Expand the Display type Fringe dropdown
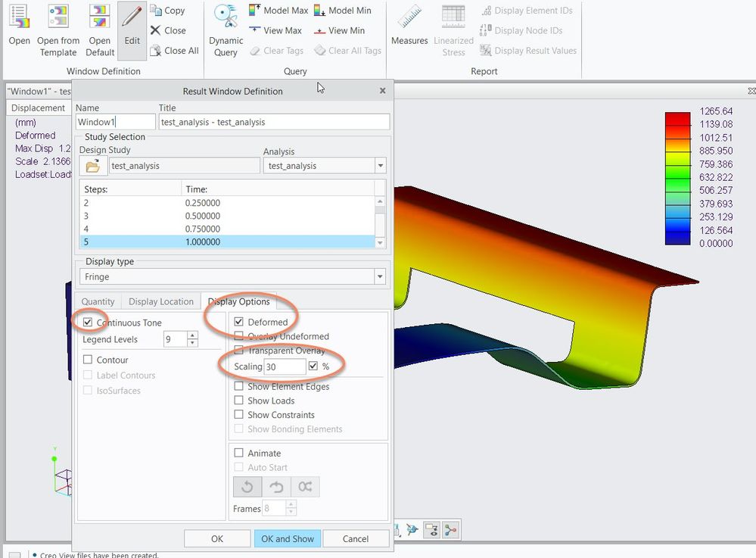This screenshot has height=558, width=756. (380, 277)
